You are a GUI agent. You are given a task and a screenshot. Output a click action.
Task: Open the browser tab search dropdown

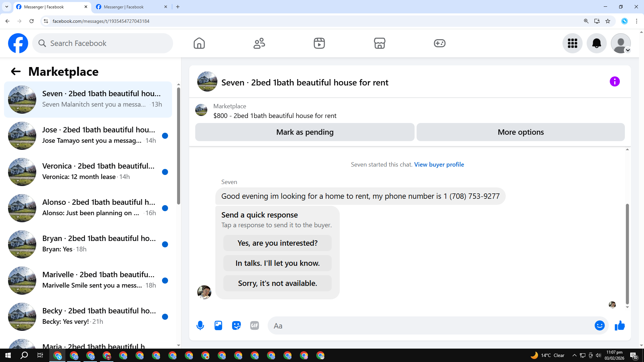click(6, 7)
